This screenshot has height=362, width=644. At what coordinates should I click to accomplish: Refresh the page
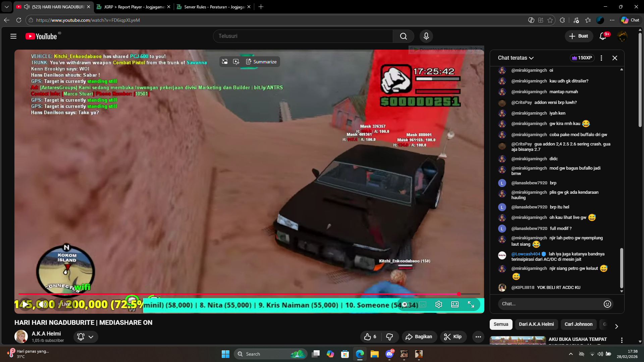click(19, 20)
